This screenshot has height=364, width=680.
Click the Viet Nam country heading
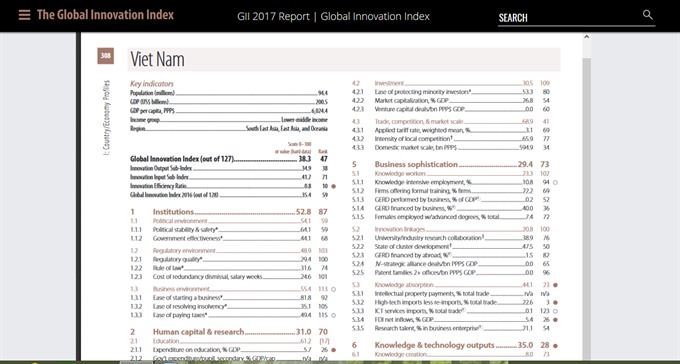(x=157, y=59)
